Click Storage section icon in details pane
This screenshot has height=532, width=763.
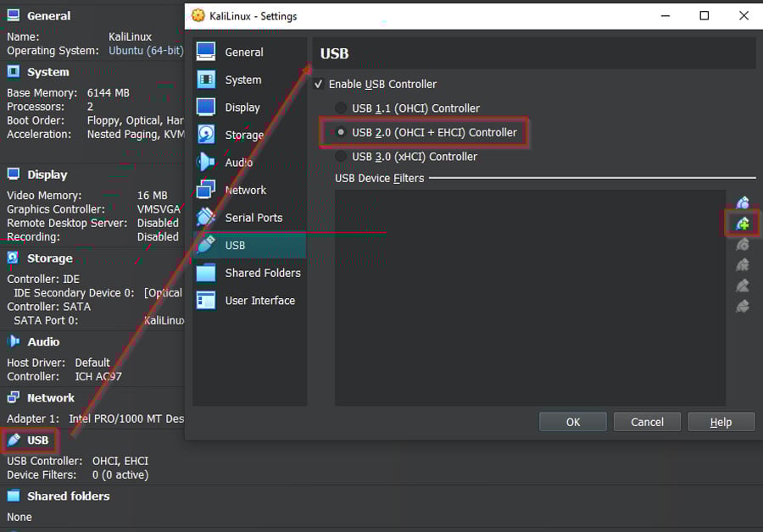click(x=14, y=258)
